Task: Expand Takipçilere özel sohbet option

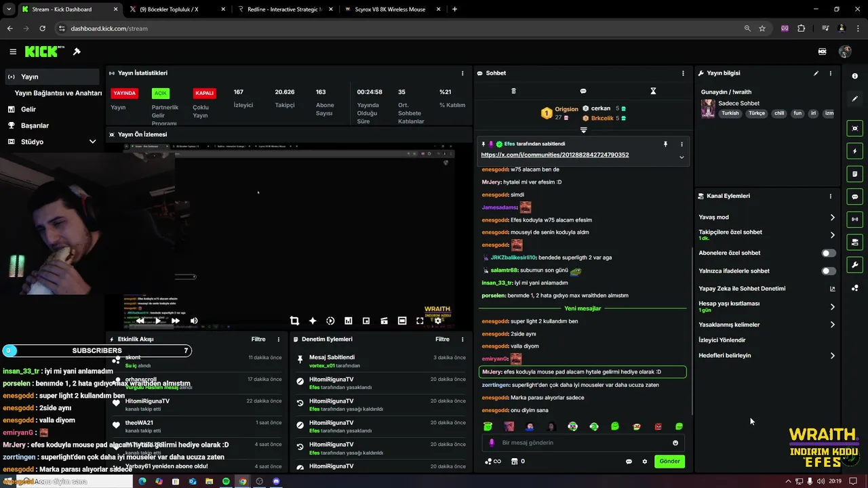Action: (x=832, y=235)
